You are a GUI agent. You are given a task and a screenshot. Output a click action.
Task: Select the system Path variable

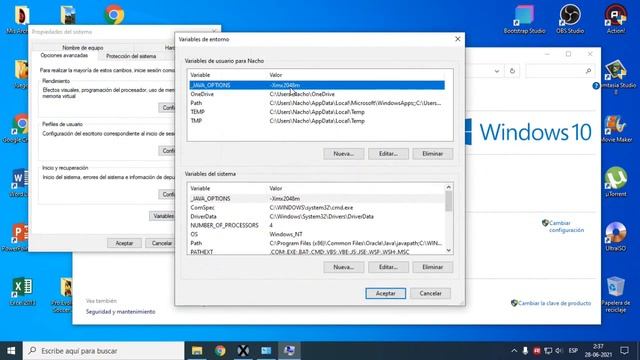click(x=317, y=243)
